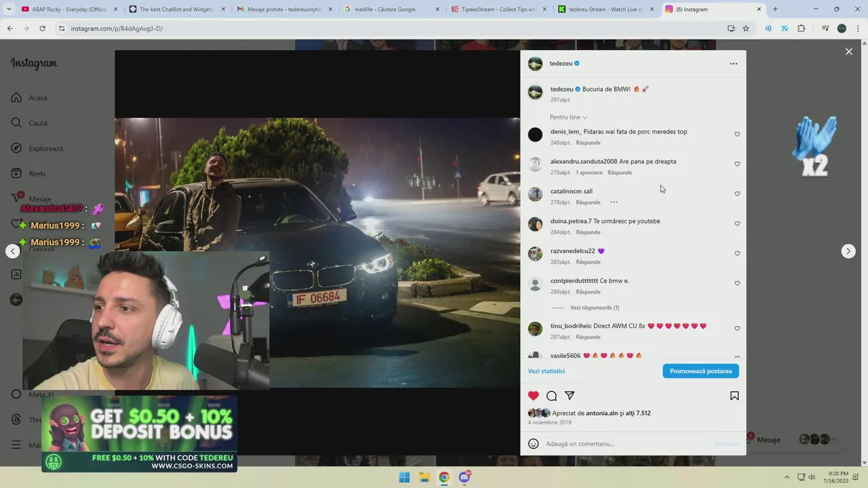The width and height of the screenshot is (868, 488).
Task: Open the Windows Start menu
Action: coord(404,477)
